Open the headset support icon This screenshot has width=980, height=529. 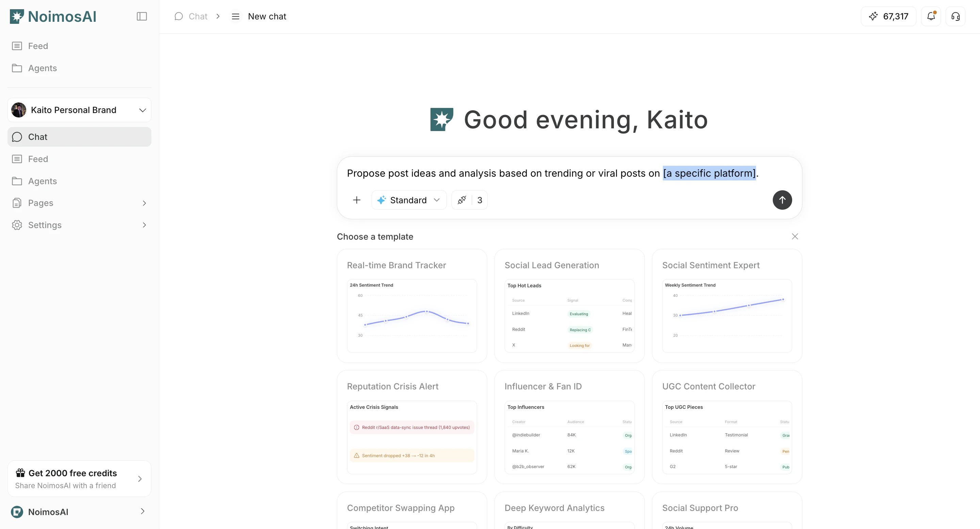click(955, 16)
